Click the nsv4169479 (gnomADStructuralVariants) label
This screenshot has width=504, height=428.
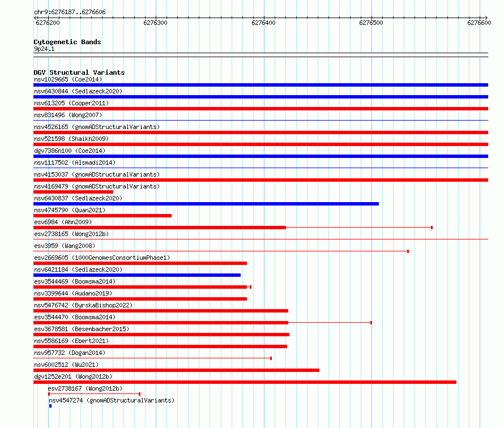click(x=97, y=186)
